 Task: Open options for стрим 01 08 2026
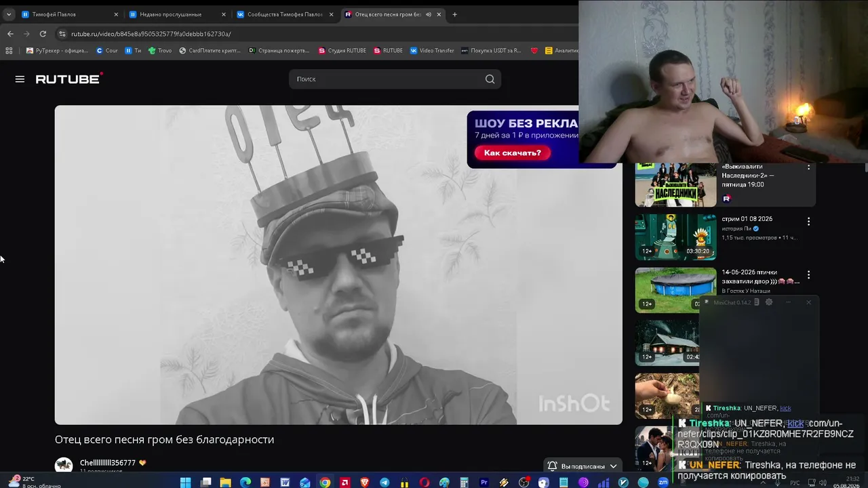pos(808,222)
